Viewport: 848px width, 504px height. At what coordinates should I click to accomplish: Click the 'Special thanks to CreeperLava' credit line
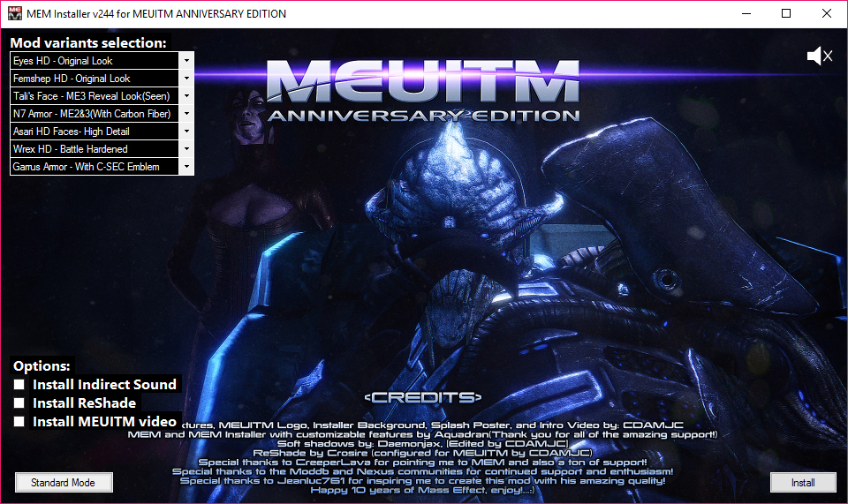click(x=422, y=462)
